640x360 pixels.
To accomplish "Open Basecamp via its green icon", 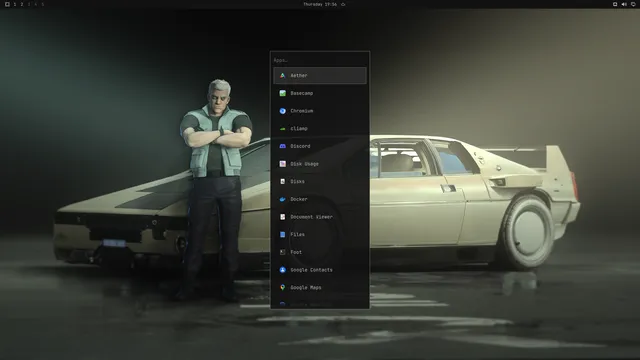I will click(x=282, y=93).
